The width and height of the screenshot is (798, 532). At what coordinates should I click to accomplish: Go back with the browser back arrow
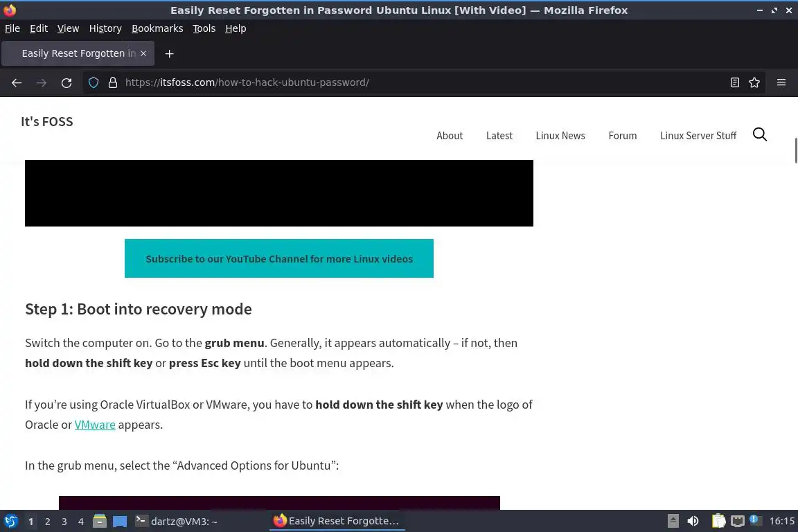coord(17,82)
